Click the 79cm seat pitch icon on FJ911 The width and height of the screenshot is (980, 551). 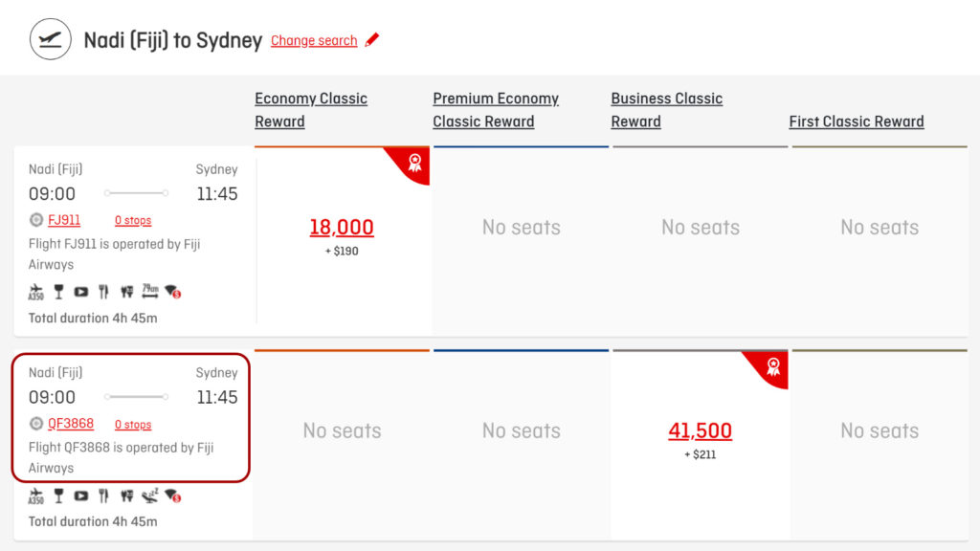click(150, 291)
